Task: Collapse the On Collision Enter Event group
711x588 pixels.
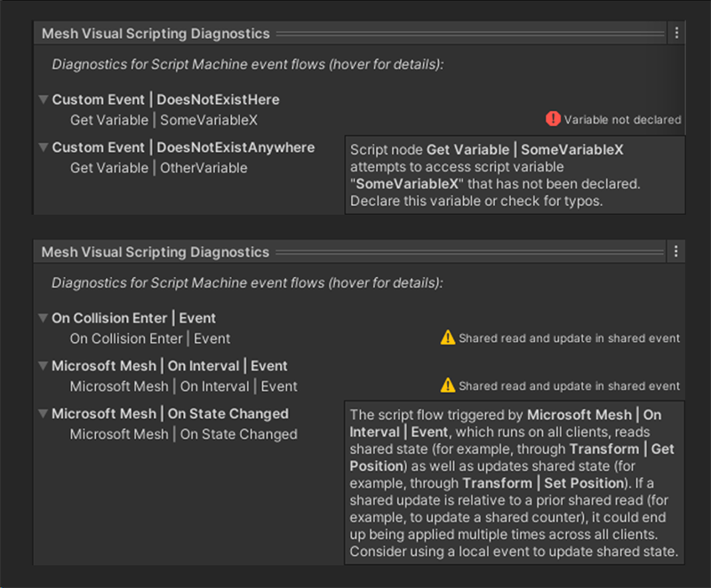Action: [x=44, y=318]
